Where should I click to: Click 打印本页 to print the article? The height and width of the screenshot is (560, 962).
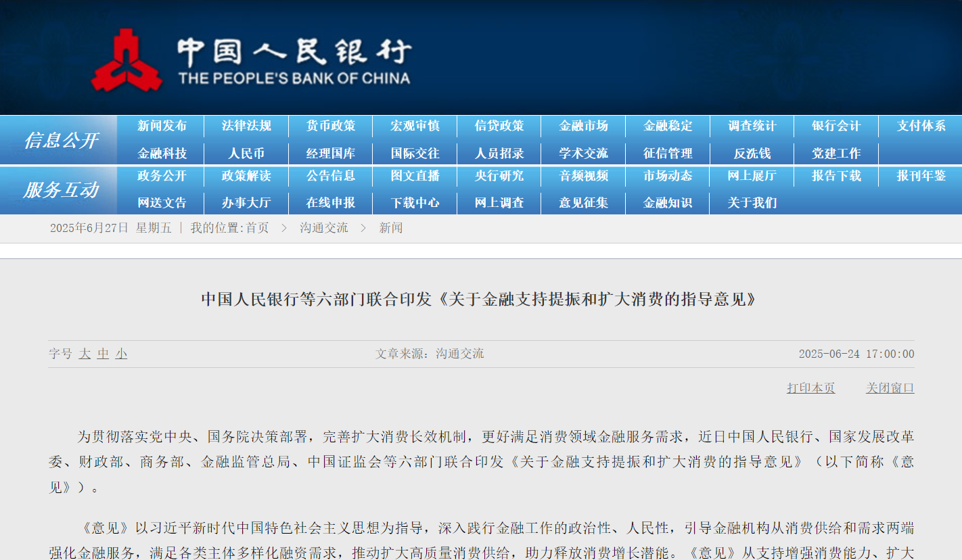pyautogui.click(x=810, y=387)
